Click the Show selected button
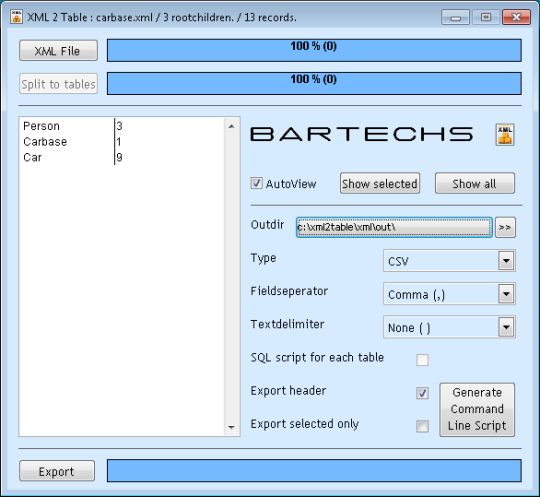This screenshot has width=540, height=497. pos(380,184)
